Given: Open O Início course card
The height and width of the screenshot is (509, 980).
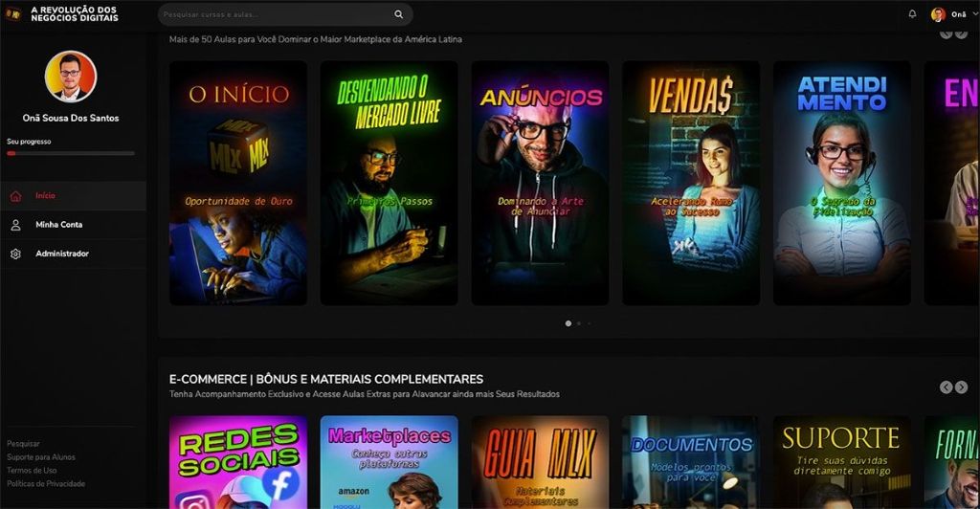Looking at the screenshot, I should (x=238, y=183).
